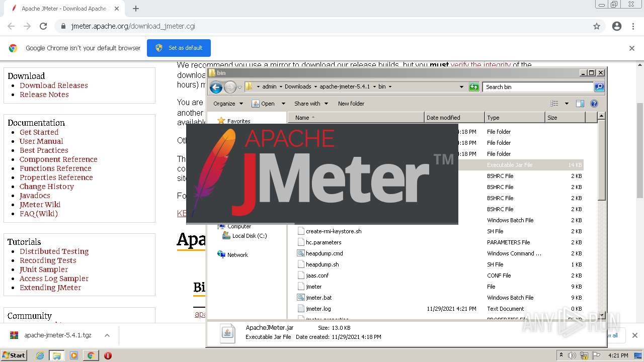Viewport: 644px width, 362px height.
Task: Click the Search bin magnifier icon
Action: (x=599, y=87)
